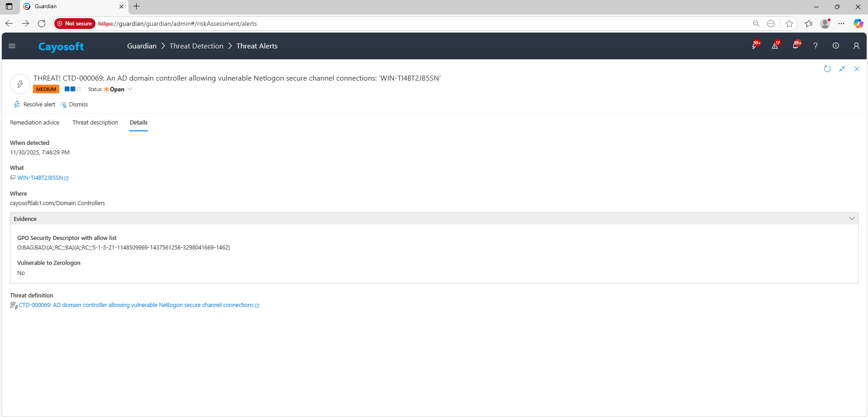868x417 pixels.
Task: Collapse the alert panel with shrink arrows icon
Action: point(842,69)
